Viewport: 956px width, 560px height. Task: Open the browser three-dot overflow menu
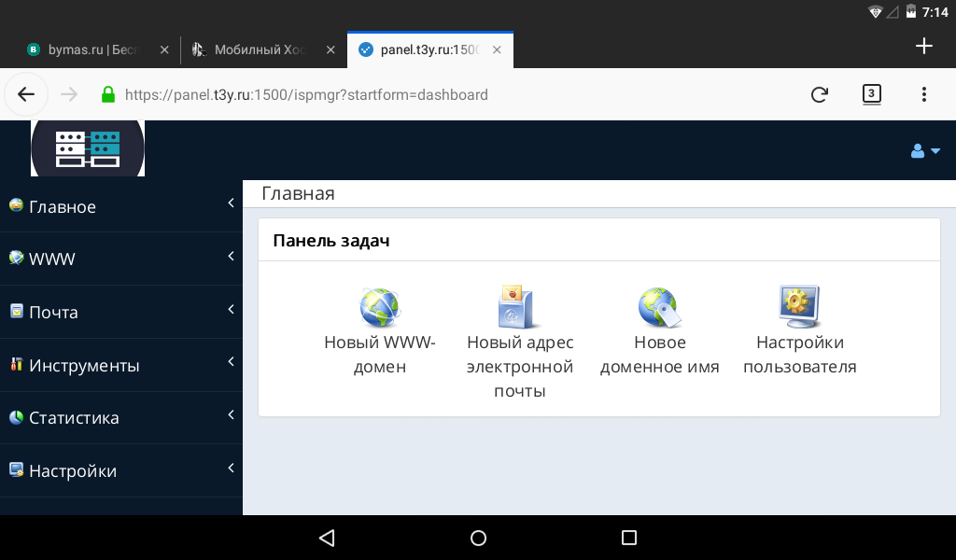[923, 94]
